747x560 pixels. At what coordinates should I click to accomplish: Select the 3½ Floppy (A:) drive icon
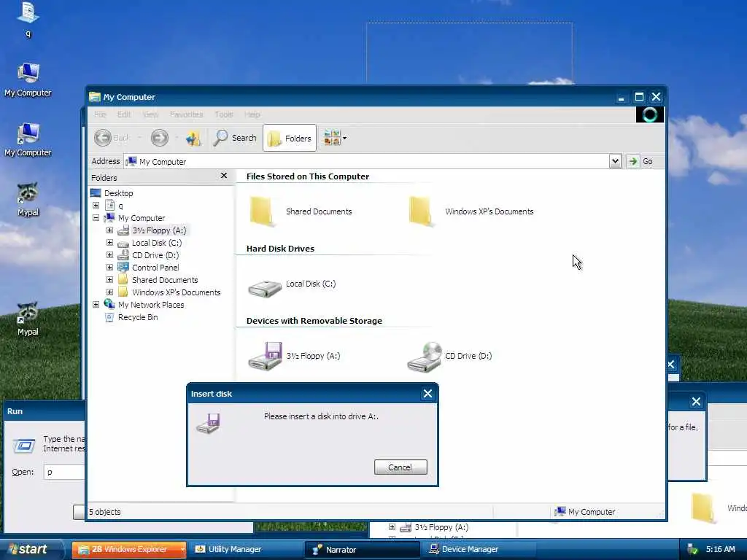266,356
